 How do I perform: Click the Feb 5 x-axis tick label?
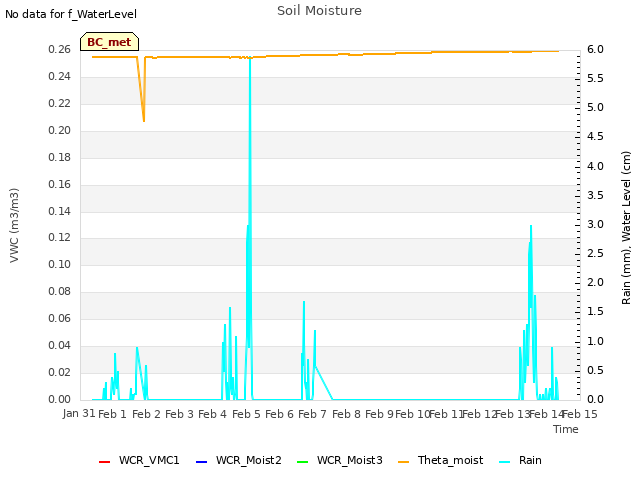(x=246, y=414)
